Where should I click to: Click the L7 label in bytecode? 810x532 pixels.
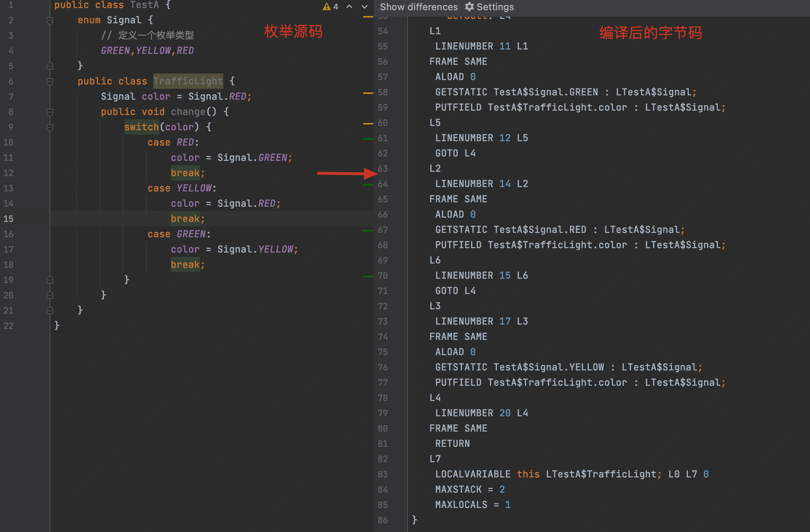click(x=435, y=459)
